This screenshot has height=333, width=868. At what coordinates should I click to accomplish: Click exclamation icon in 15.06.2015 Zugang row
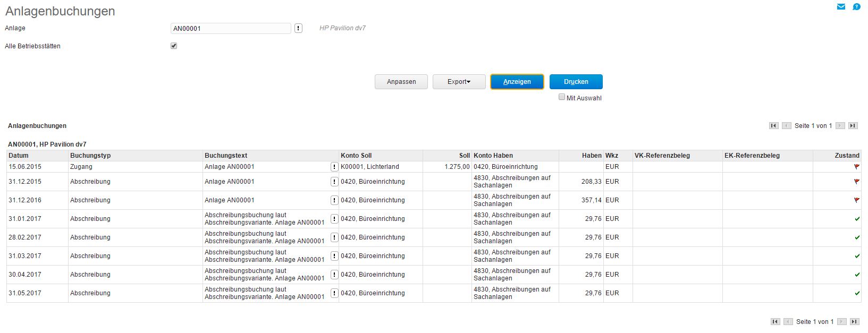[334, 167]
